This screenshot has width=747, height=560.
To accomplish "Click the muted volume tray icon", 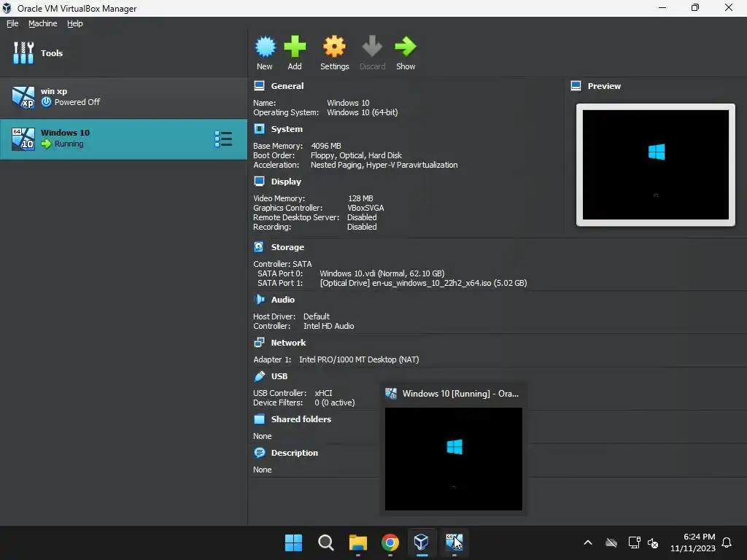I will click(x=653, y=542).
